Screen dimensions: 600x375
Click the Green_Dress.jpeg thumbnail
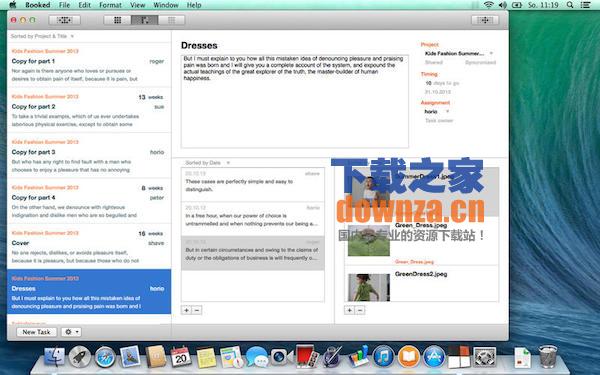point(369,241)
